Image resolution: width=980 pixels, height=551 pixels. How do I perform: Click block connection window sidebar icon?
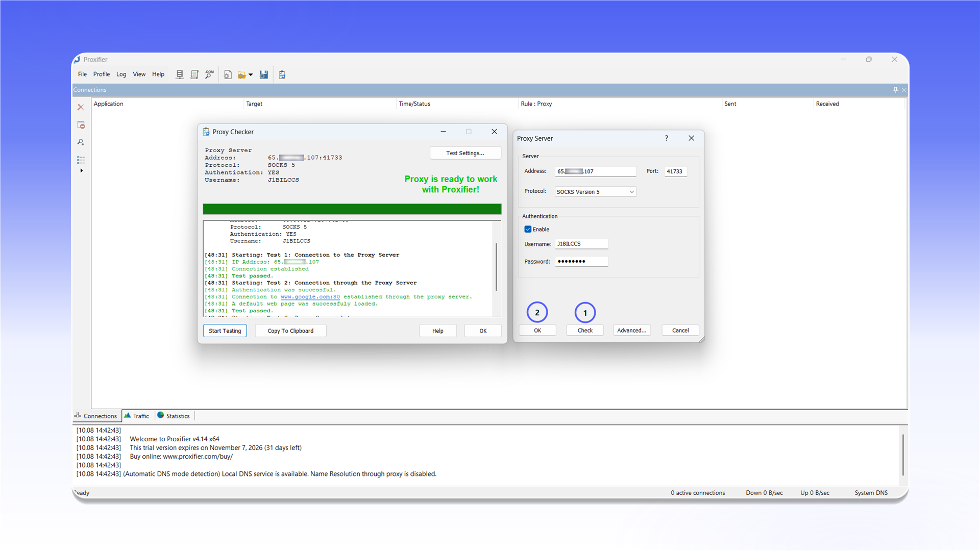click(81, 125)
